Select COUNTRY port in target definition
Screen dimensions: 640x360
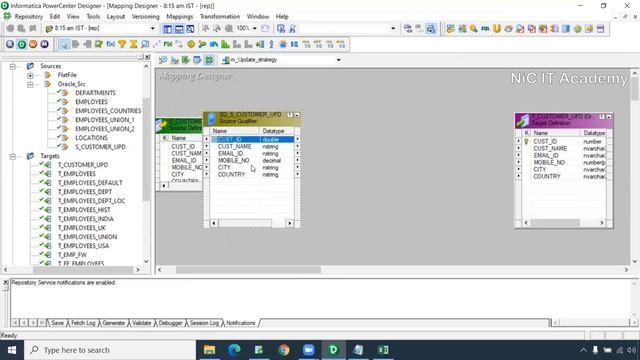click(x=547, y=176)
